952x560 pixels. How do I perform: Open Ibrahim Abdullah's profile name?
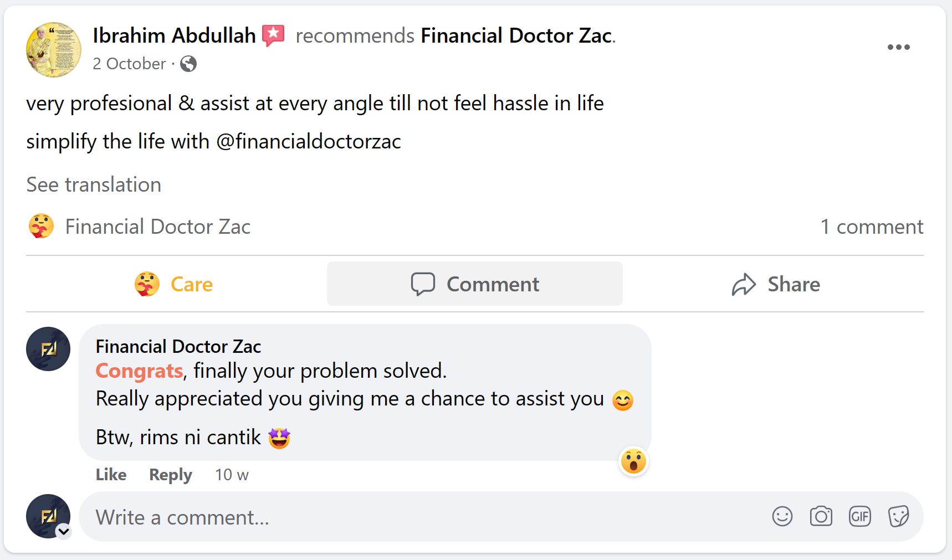[x=174, y=35]
